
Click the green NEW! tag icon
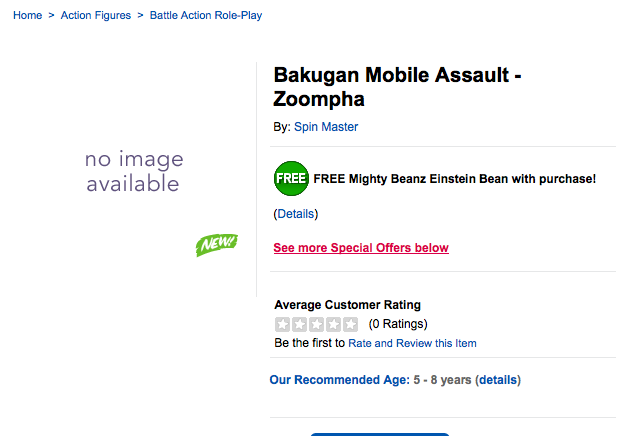(216, 244)
